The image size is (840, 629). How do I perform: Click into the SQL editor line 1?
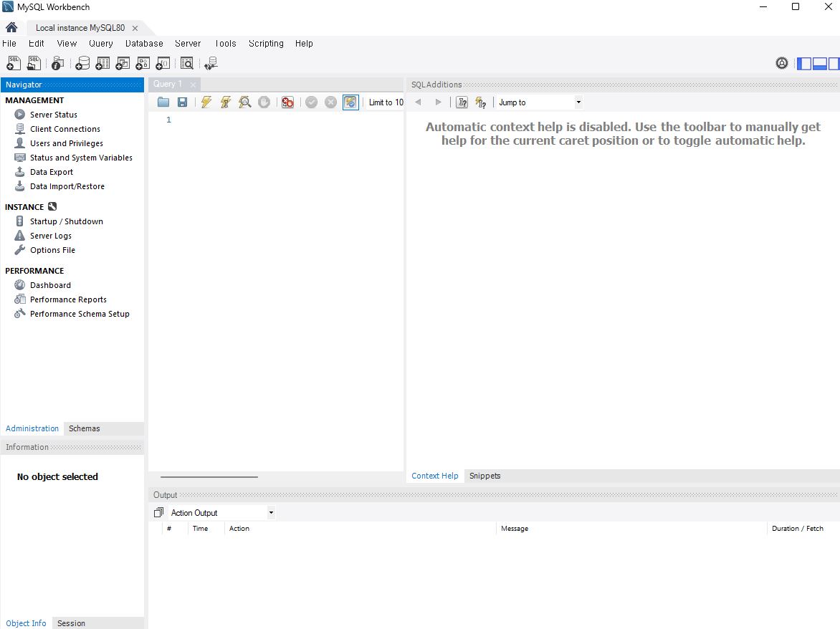pyautogui.click(x=290, y=120)
